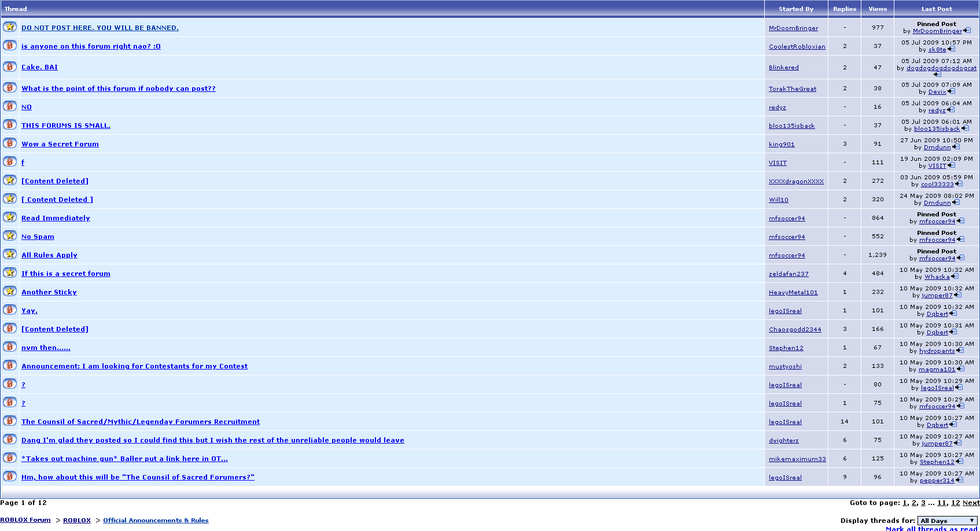This screenshot has height=531, width=980.
Task: Open the 'ROBLOX Forum' breadcrumb link
Action: (25, 520)
